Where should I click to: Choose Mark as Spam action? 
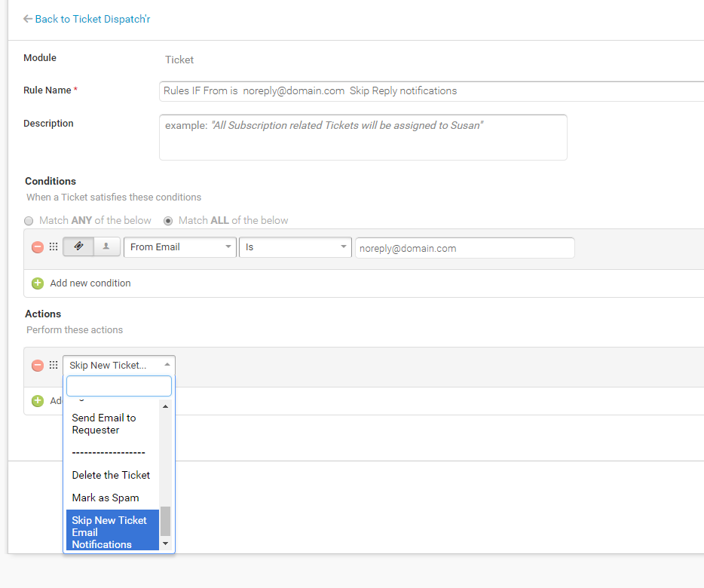click(x=113, y=498)
